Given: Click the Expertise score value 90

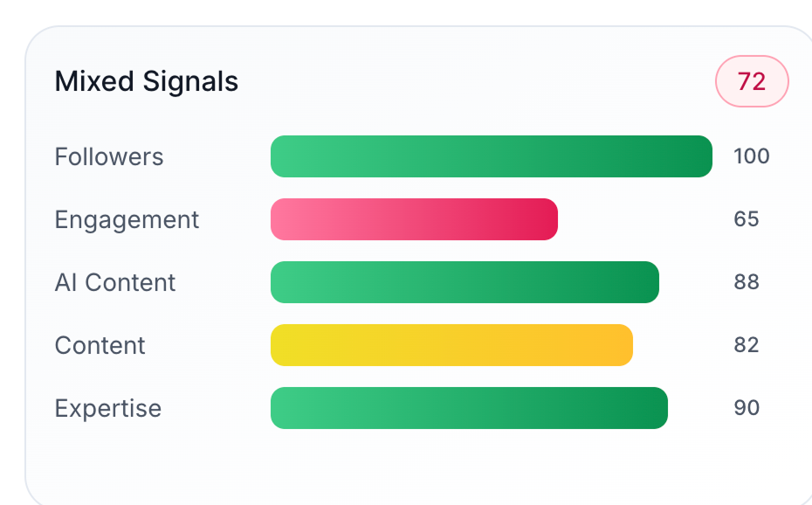Looking at the screenshot, I should 747,408.
